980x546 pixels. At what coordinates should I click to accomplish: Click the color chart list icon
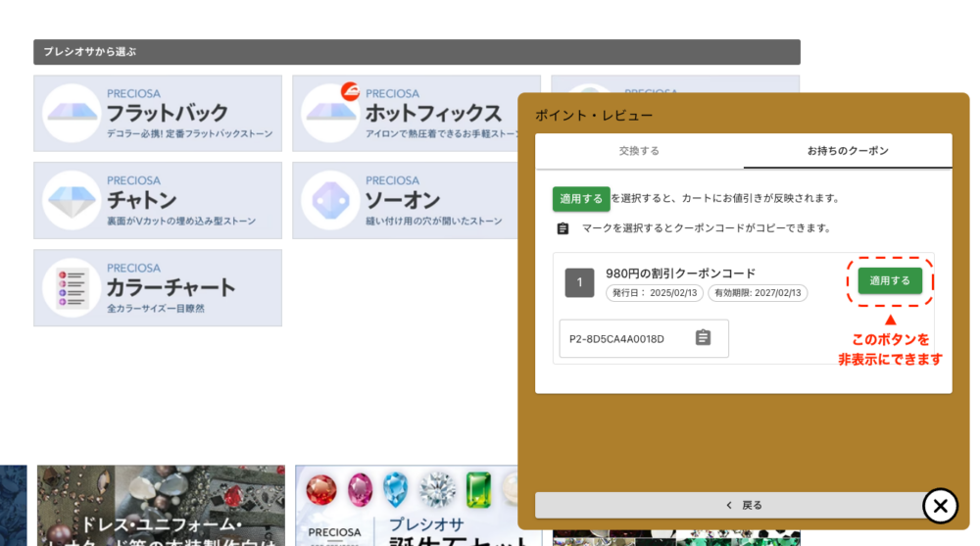pos(72,287)
